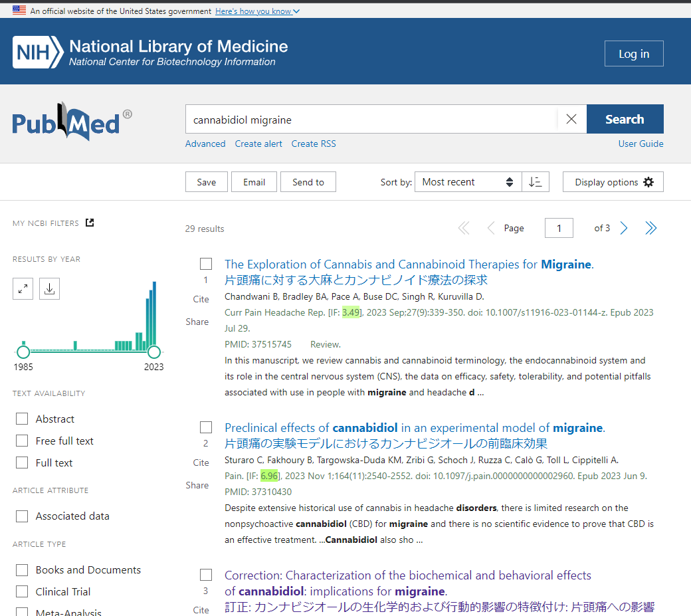Viewport: 691px width, 616px height.
Task: Click Cite for result 1
Action: 201,299
